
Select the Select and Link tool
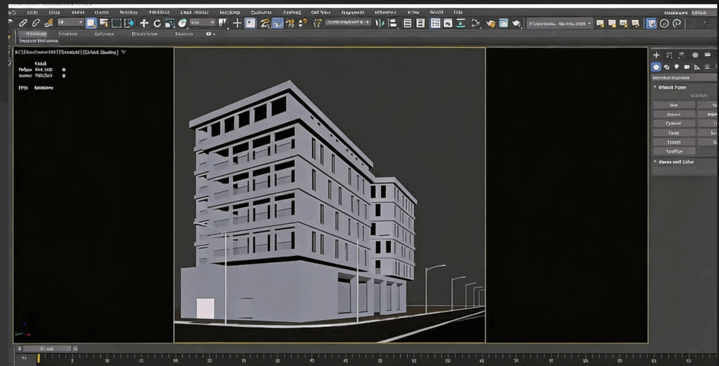23,23
